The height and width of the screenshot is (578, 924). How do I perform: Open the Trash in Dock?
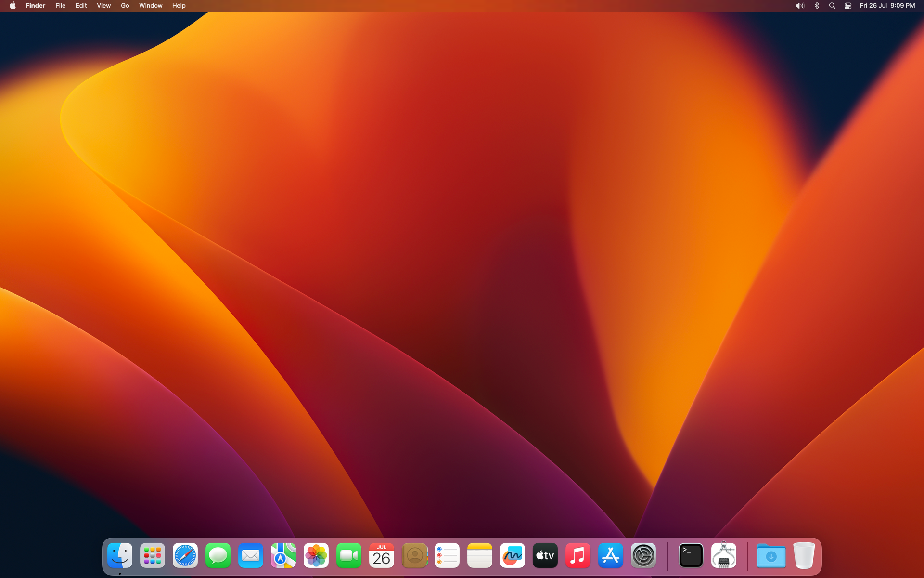(804, 556)
